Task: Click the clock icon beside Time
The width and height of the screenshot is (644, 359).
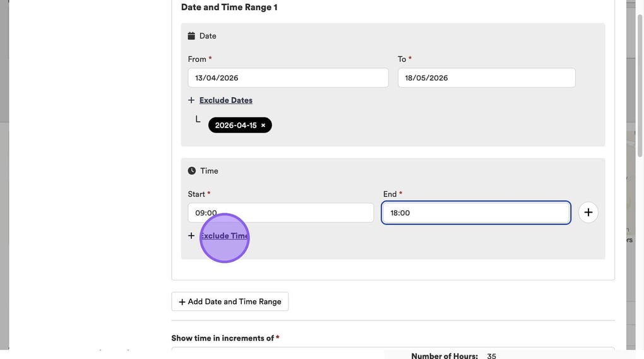Action: 192,171
